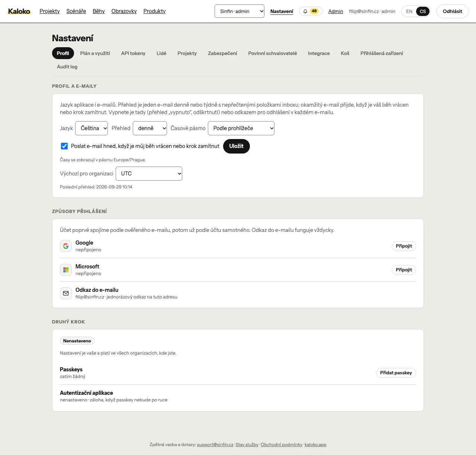This screenshot has width=476, height=455.
Task: Switch to the Integrace tab
Action: (319, 53)
